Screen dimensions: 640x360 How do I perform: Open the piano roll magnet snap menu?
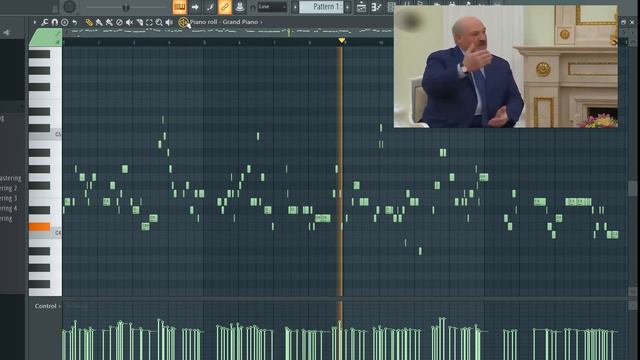[x=54, y=22]
